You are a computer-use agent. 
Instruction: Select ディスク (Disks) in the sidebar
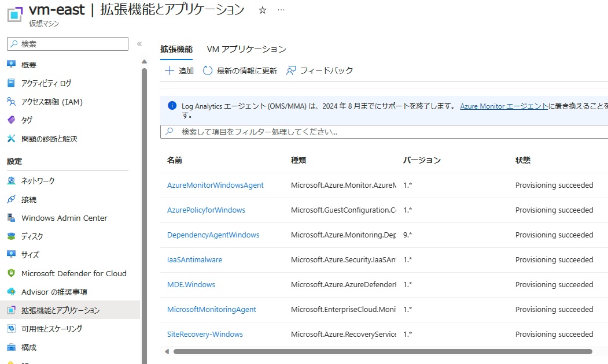[x=32, y=236]
